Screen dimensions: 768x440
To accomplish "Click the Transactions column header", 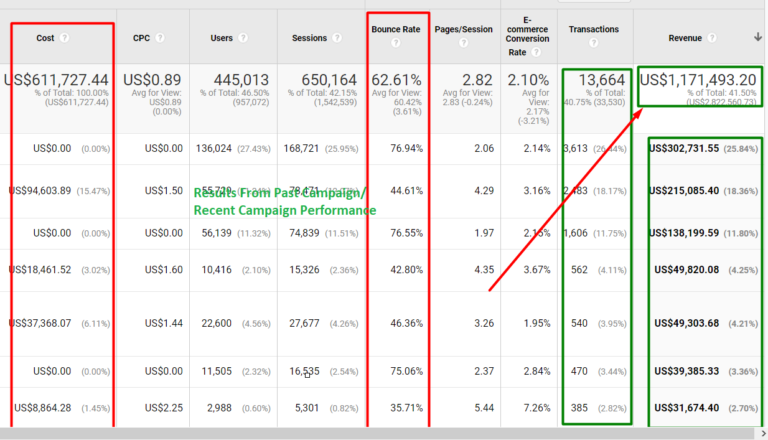I will [x=594, y=29].
